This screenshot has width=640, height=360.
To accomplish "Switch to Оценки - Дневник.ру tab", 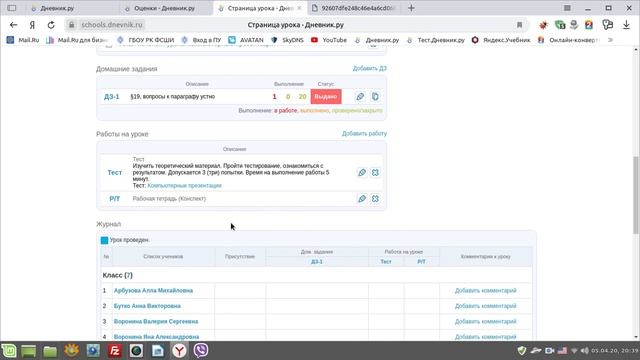I will pos(164,8).
